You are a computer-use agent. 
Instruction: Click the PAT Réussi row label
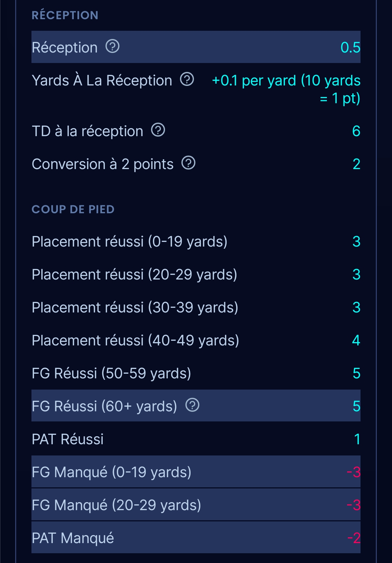[x=68, y=439]
